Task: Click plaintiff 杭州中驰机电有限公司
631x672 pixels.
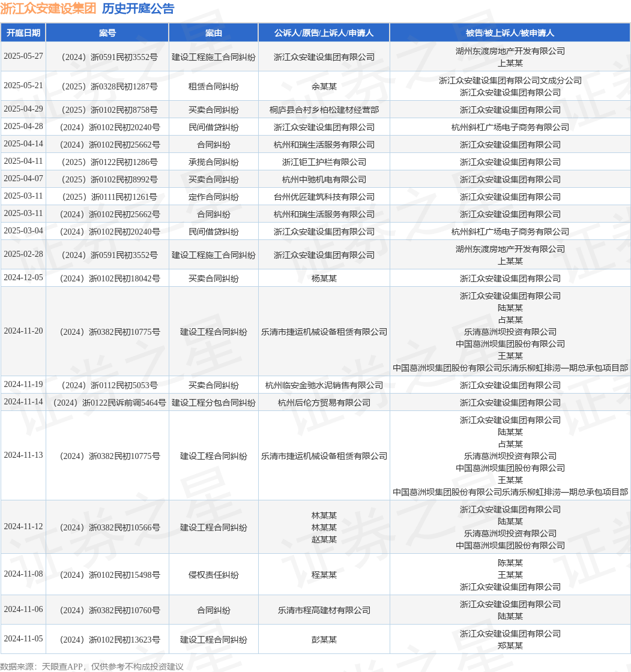Action: point(324,179)
